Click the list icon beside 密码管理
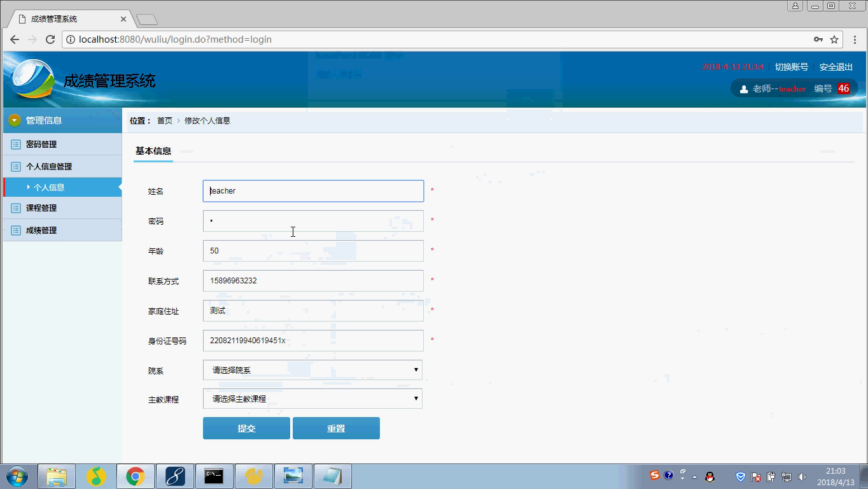The width and height of the screenshot is (868, 489). (16, 144)
